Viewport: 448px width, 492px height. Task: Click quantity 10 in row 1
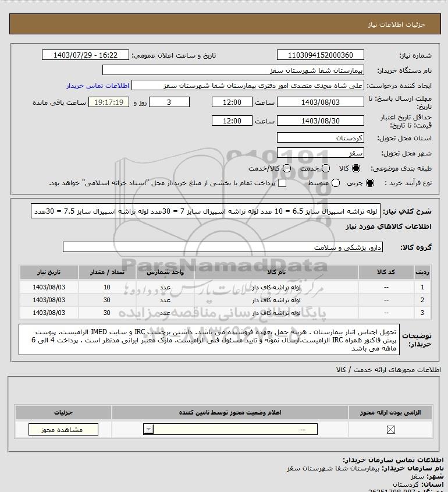[x=107, y=288]
